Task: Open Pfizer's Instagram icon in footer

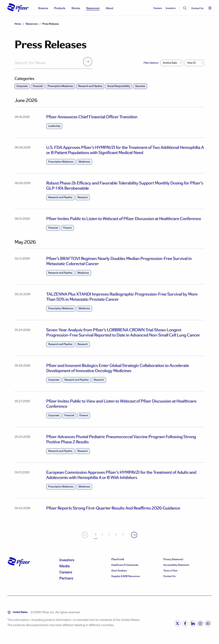Action: 200,623
